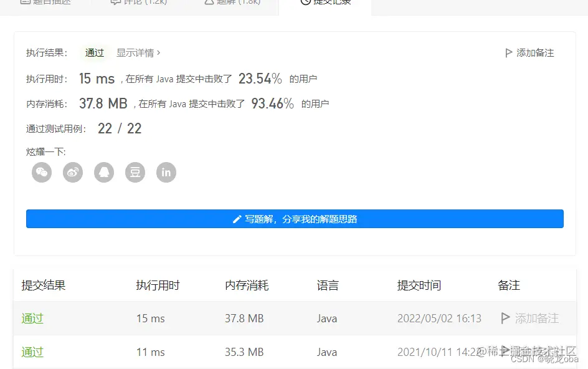Click the pen icon on 写题解 button
This screenshot has height=369, width=588.
pyautogui.click(x=237, y=219)
